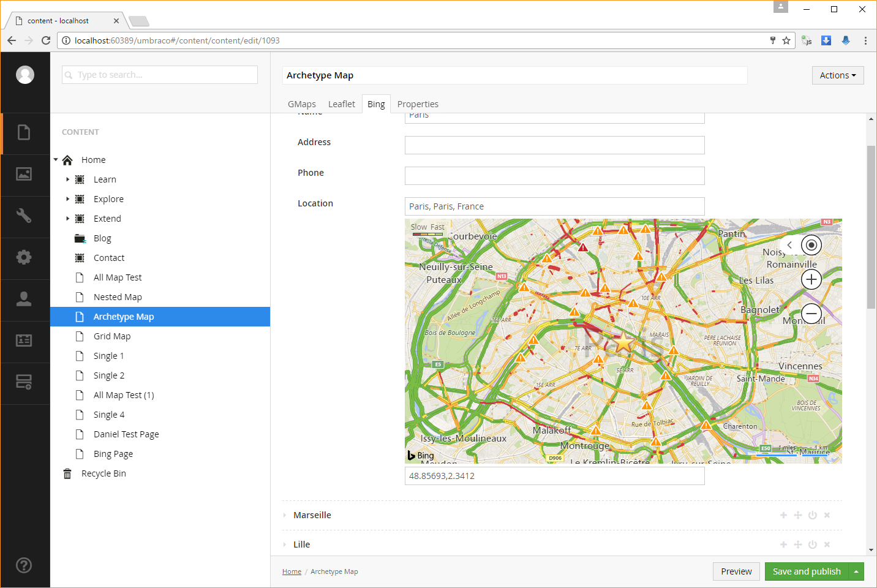Open the Members card section icon
This screenshot has height=588, width=877.
pyautogui.click(x=24, y=341)
